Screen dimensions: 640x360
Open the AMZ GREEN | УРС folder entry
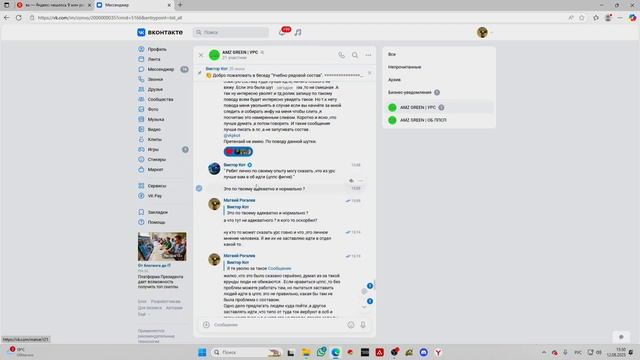click(x=439, y=107)
